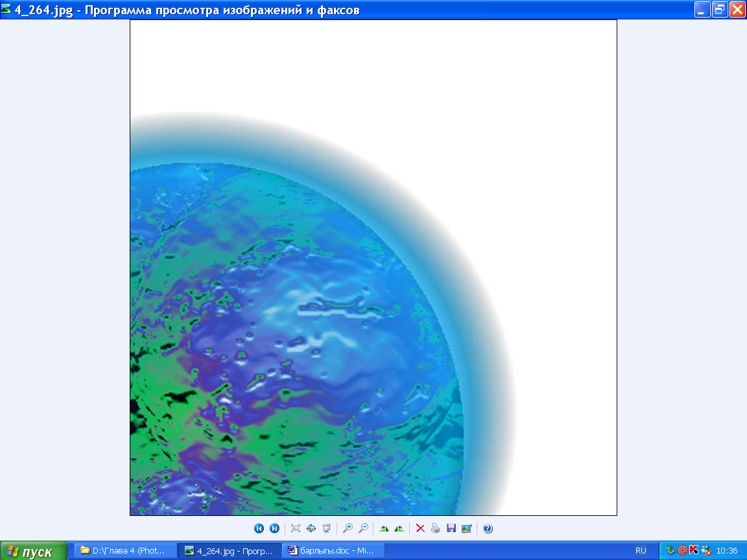Save a copy via floppy icon
This screenshot has width=747, height=560.
tap(451, 528)
